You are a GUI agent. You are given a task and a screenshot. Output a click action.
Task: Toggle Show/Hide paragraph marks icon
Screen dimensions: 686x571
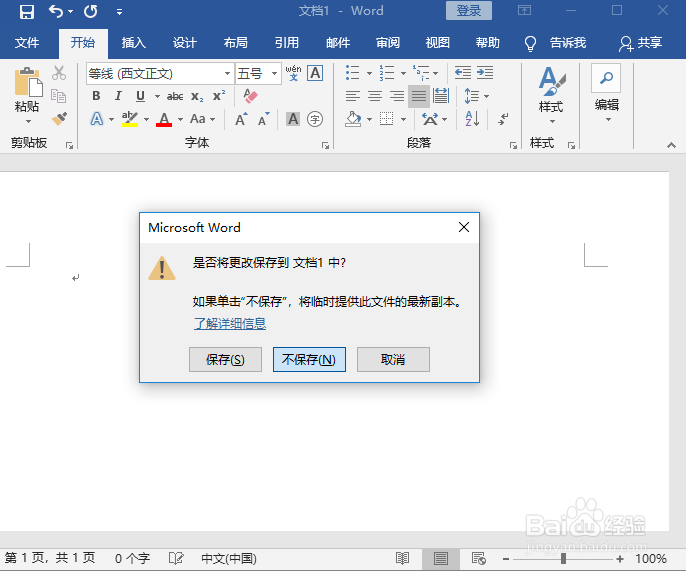[x=503, y=119]
